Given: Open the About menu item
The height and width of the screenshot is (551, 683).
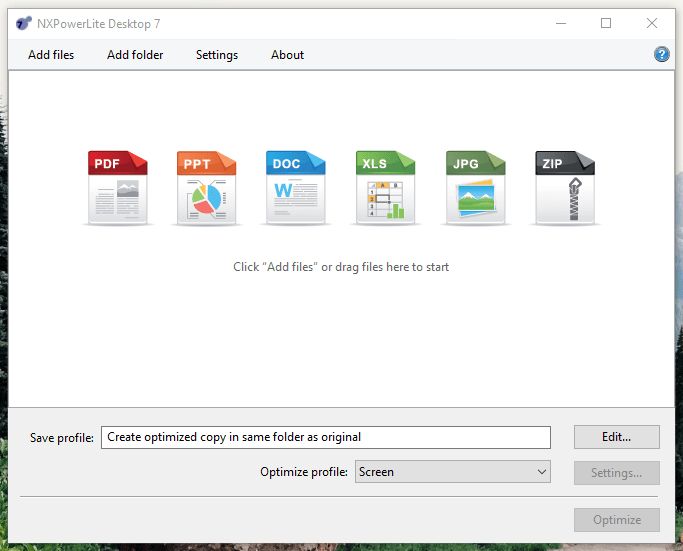Looking at the screenshot, I should (x=287, y=55).
